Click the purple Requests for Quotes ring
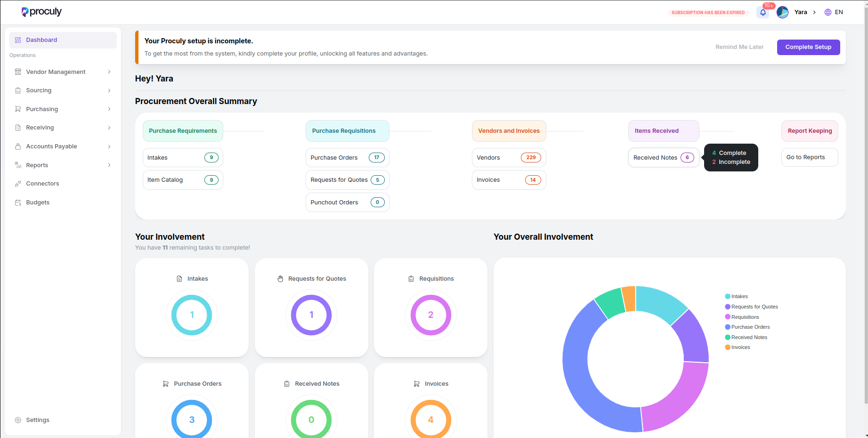 point(311,315)
